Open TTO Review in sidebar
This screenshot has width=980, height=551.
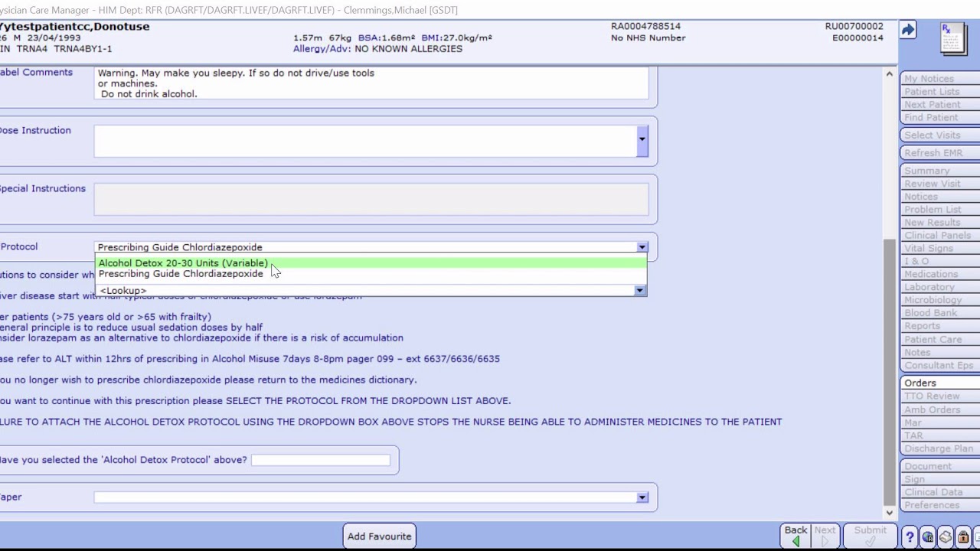click(940, 396)
